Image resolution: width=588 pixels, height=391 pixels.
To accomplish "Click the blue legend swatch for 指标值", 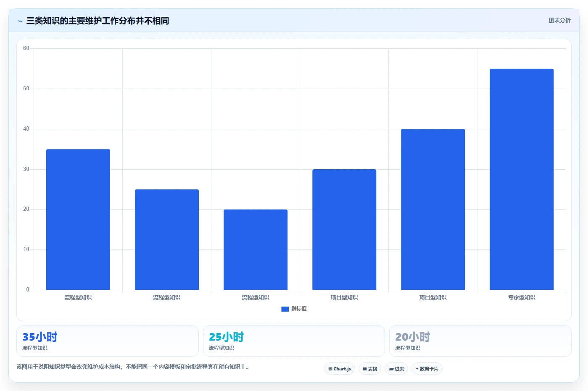I will click(x=285, y=309).
